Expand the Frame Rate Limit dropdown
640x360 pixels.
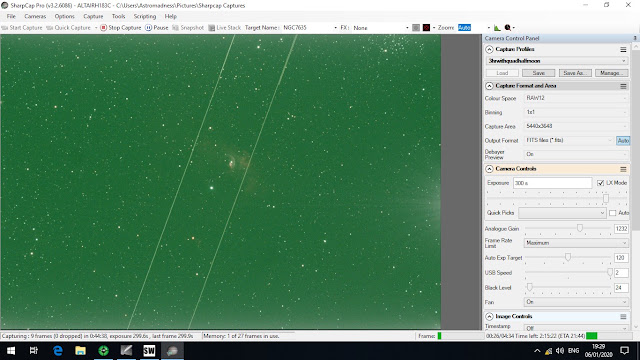point(576,243)
